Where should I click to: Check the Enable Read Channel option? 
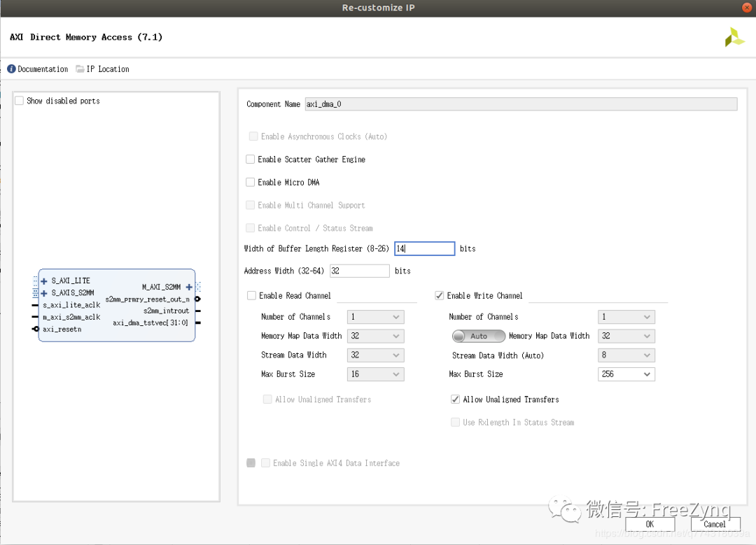coord(252,296)
